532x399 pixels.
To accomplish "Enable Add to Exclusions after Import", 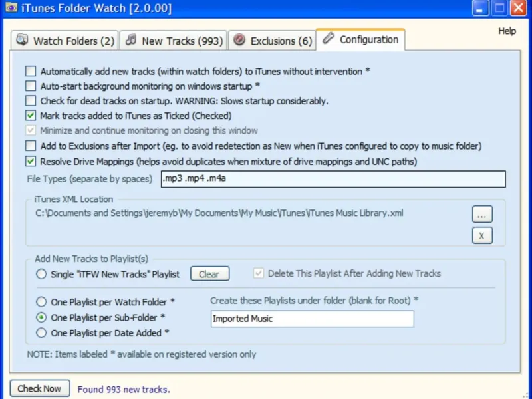I will point(31,146).
